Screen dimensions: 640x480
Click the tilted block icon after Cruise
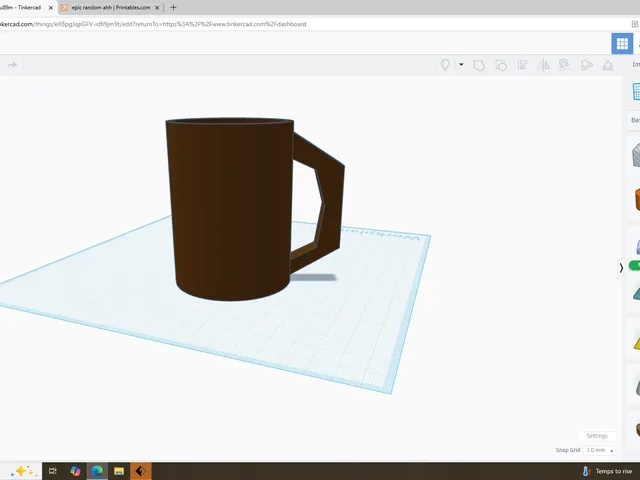coord(587,65)
